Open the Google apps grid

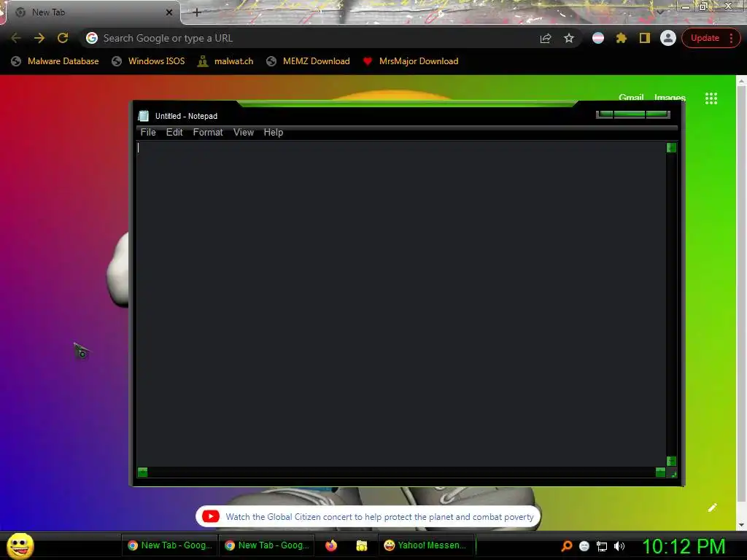711,98
